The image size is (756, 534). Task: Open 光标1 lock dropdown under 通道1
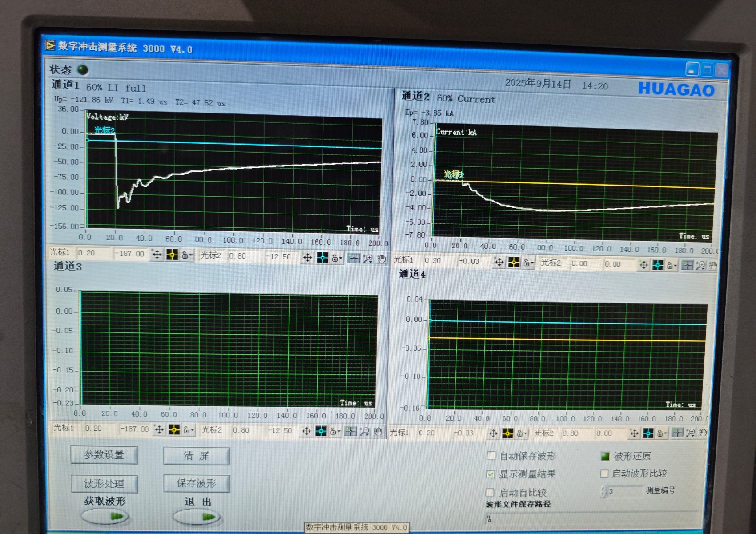[187, 255]
